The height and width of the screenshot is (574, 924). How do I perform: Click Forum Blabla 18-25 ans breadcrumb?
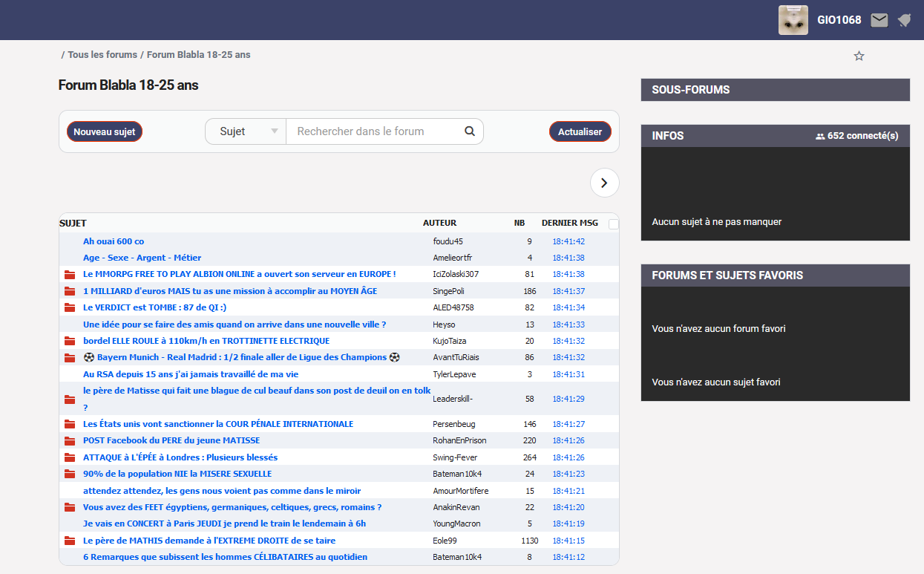coord(198,55)
